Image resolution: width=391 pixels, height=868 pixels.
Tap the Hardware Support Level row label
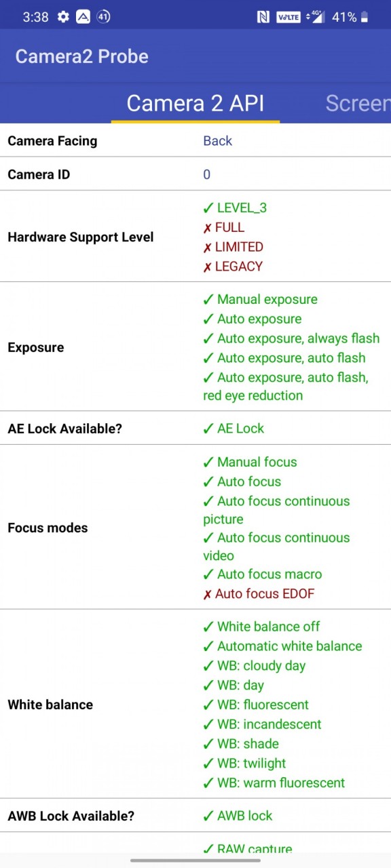(81, 237)
